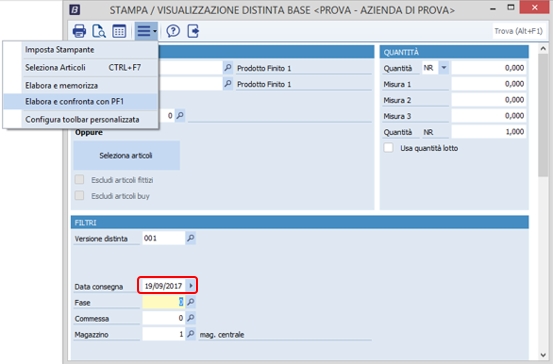Open the NR unit dropdown beside Quantità
This screenshot has width=553, height=364.
444,68
